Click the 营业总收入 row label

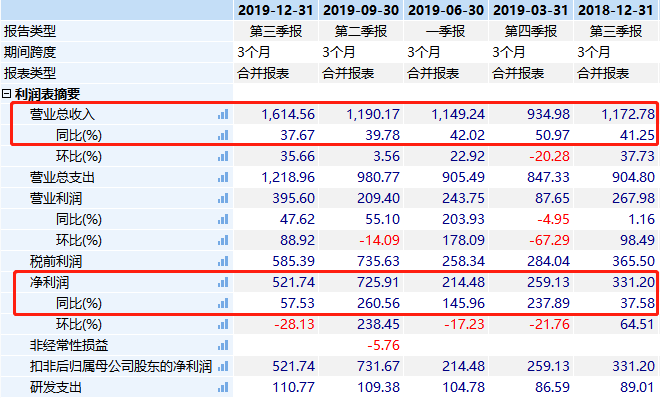tap(62, 114)
